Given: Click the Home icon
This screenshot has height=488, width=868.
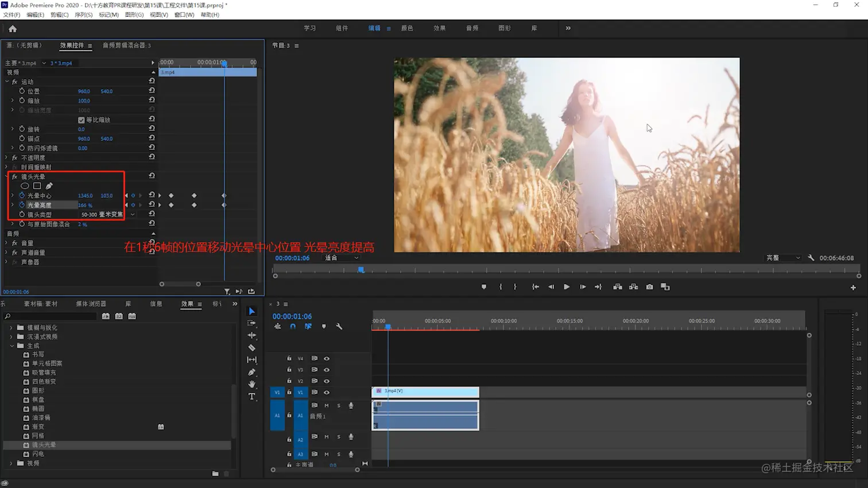Looking at the screenshot, I should tap(13, 29).
